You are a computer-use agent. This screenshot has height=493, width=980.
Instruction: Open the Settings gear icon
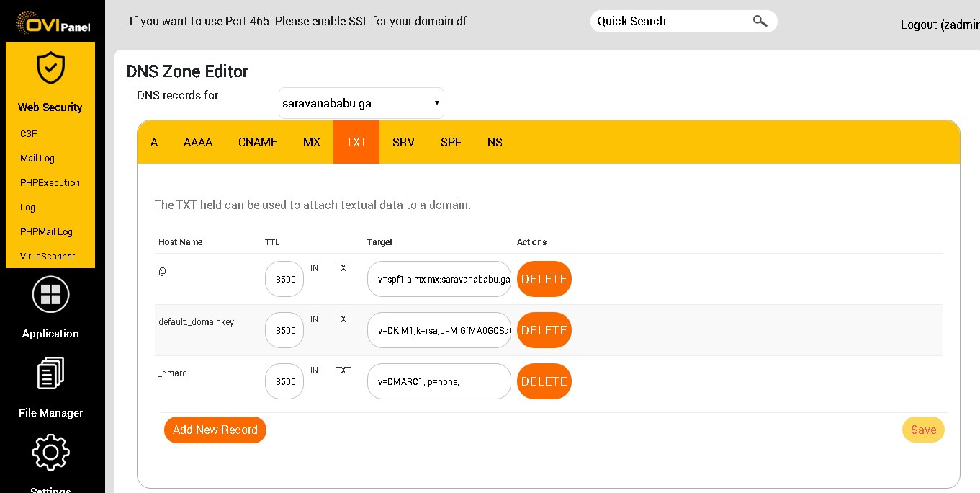point(50,452)
